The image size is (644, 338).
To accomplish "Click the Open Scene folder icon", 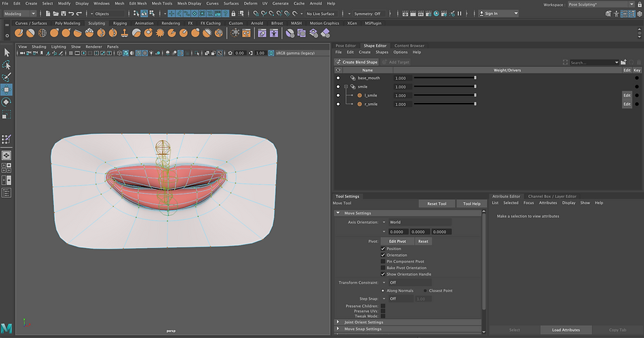I will (x=56, y=14).
